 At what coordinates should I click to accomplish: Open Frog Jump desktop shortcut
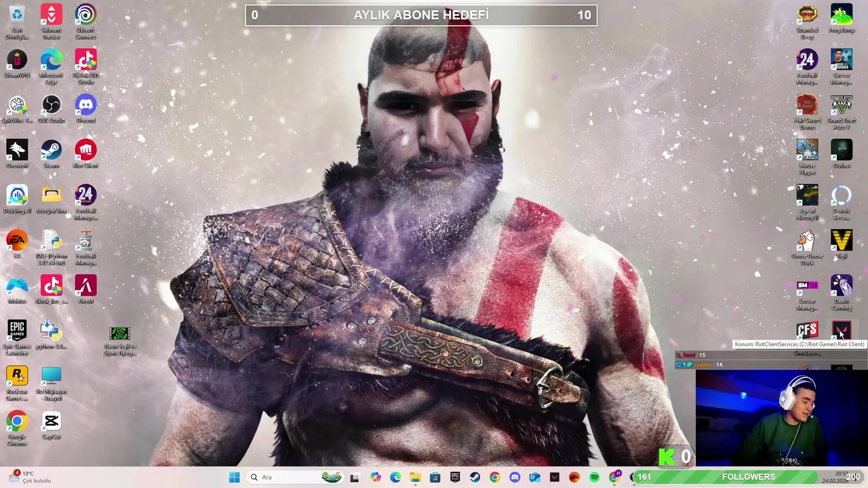tap(842, 18)
